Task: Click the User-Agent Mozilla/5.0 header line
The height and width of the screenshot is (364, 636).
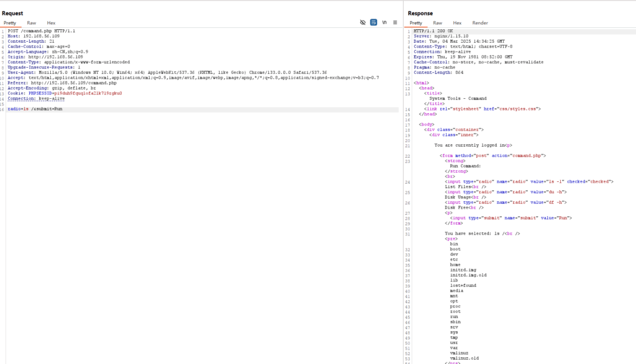Action: (x=167, y=73)
